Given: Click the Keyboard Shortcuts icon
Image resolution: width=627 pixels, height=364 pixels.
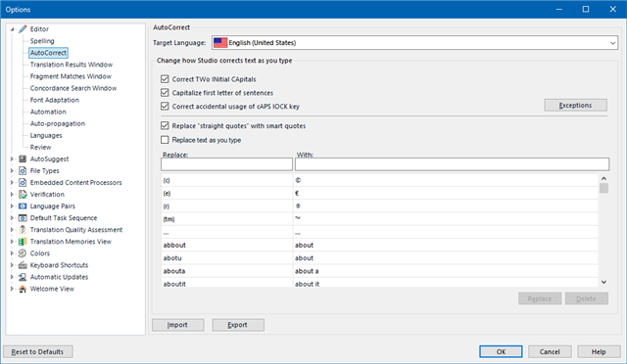Looking at the screenshot, I should pyautogui.click(x=23, y=265).
